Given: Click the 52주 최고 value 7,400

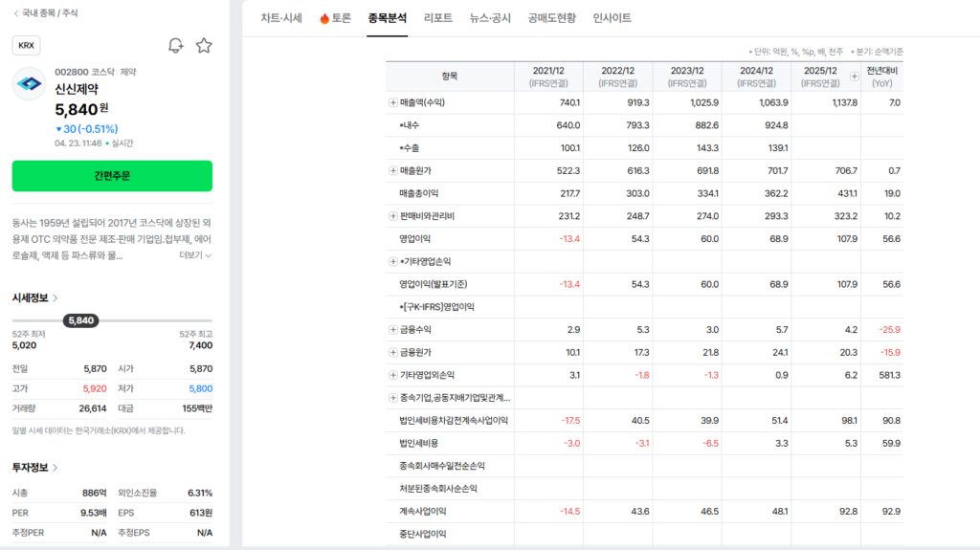Looking at the screenshot, I should pos(201,345).
